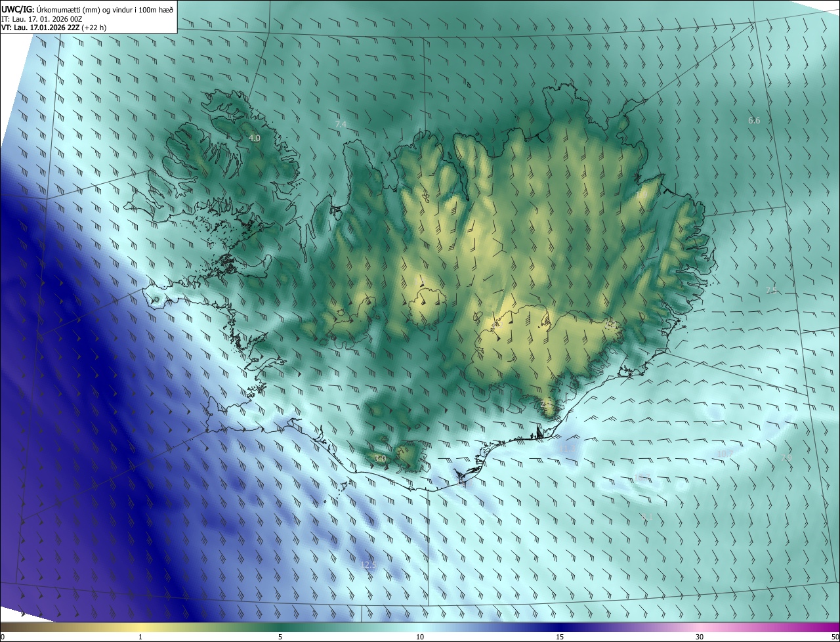Select the 7.5 value label east of Iceland

pos(771,290)
